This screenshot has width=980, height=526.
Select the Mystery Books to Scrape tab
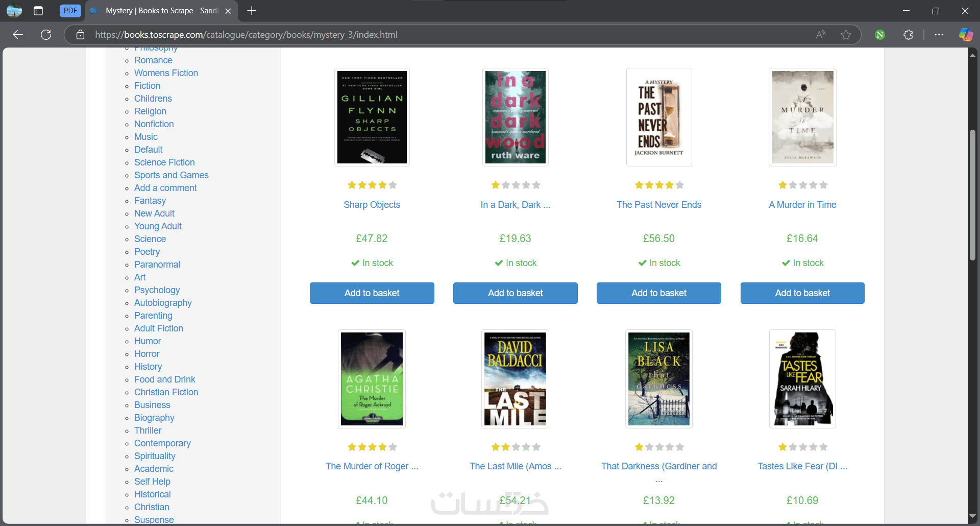161,11
